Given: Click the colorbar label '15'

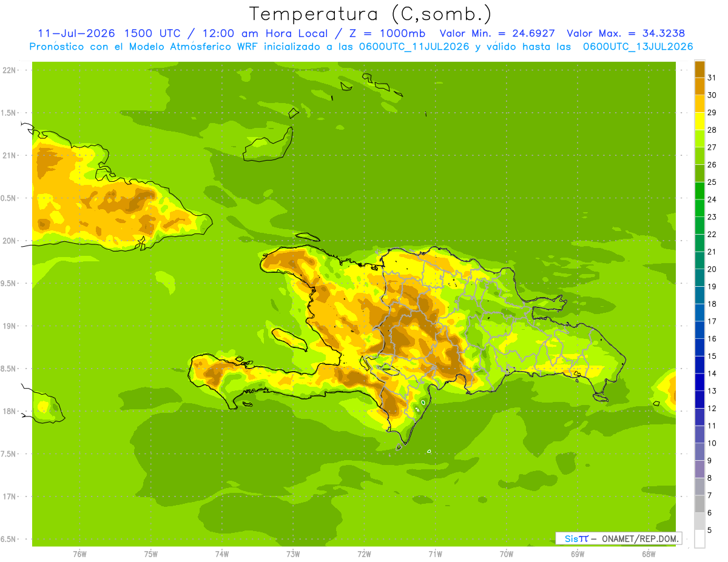Looking at the screenshot, I should [712, 356].
